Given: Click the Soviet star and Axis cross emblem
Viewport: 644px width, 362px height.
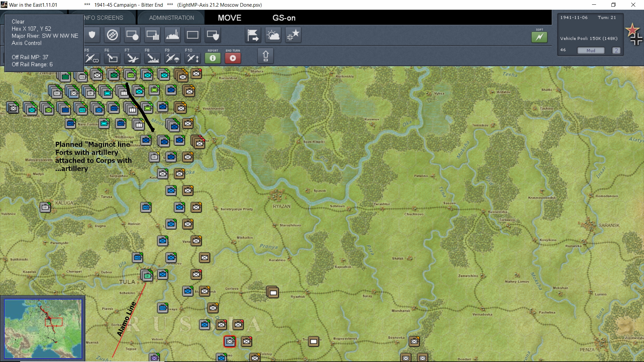Looking at the screenshot, I should click(634, 34).
